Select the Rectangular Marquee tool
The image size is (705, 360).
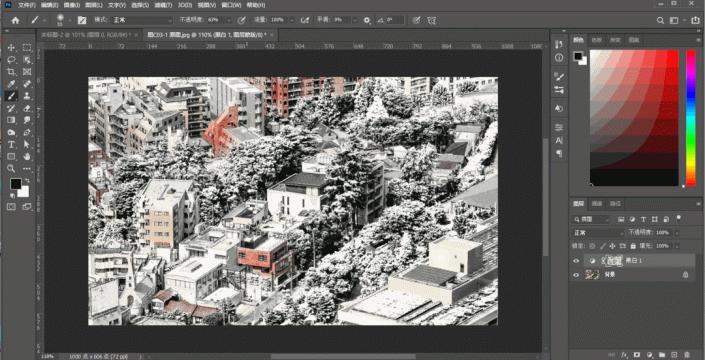tap(27, 48)
